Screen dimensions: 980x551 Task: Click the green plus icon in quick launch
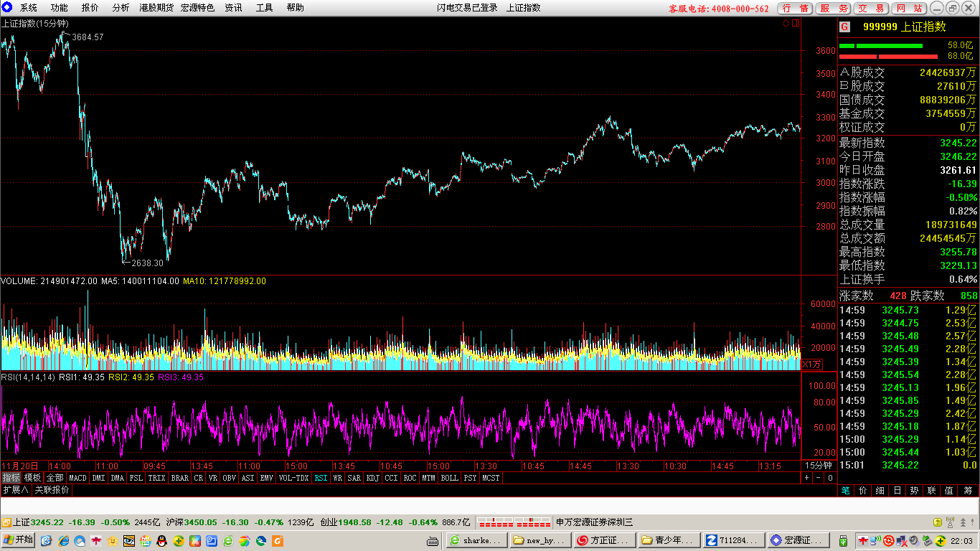point(178,540)
